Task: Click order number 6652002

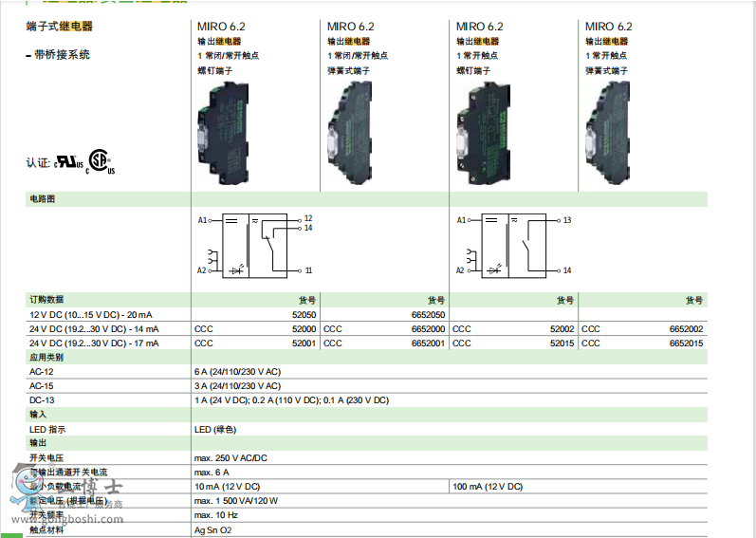Action: point(686,329)
